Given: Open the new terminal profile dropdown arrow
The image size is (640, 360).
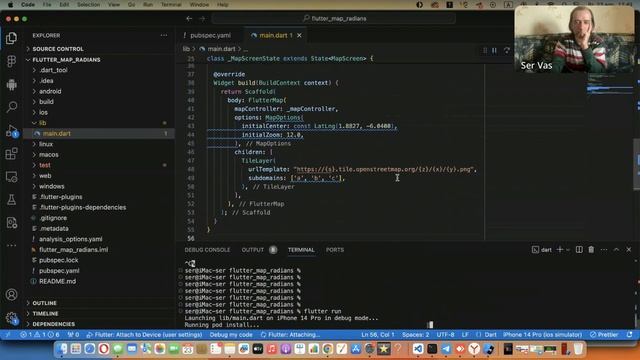Looking at the screenshot, I should point(568,250).
